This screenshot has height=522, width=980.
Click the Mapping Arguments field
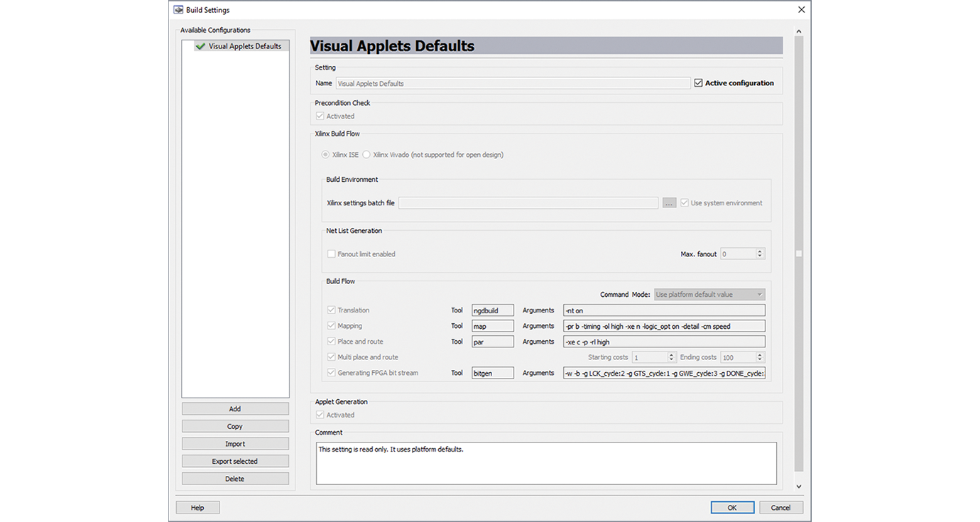(664, 326)
